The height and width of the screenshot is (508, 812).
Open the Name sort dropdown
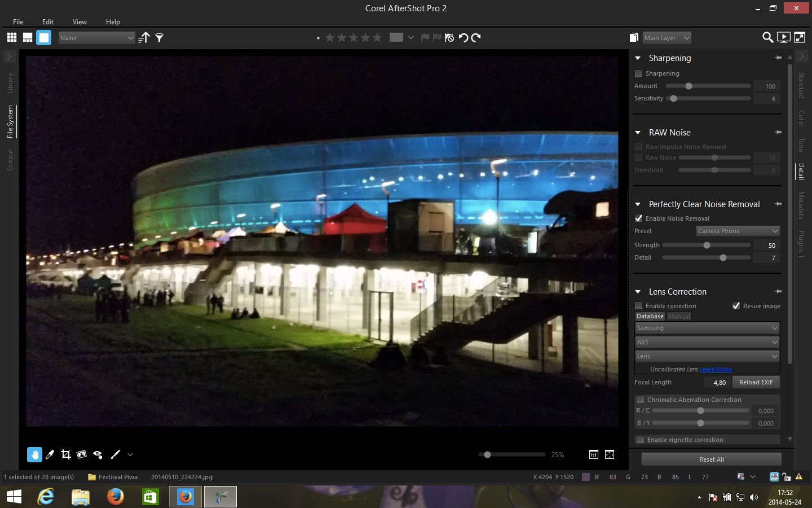click(96, 38)
